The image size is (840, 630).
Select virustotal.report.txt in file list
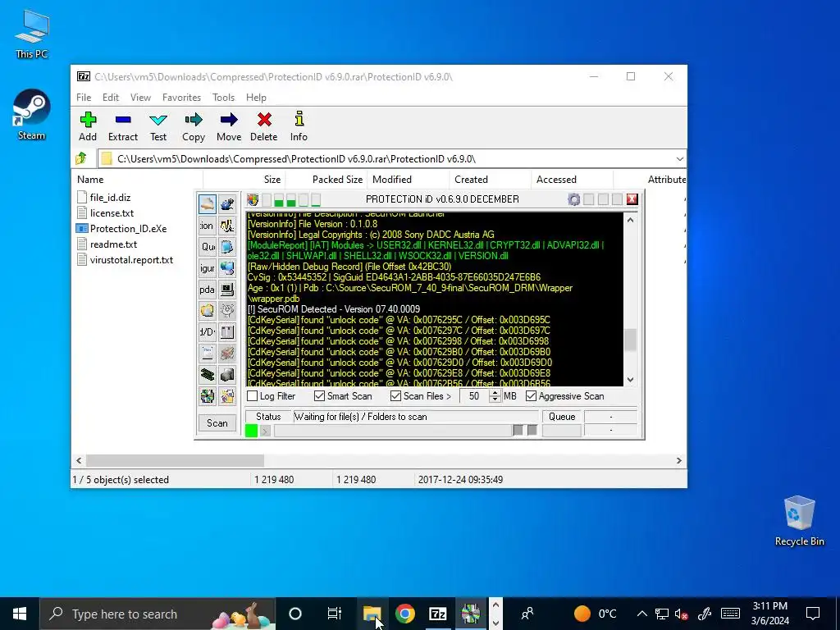click(x=126, y=260)
